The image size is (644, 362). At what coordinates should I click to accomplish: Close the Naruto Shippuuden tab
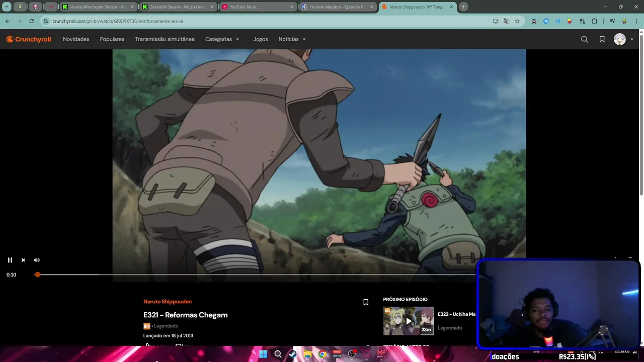click(x=451, y=7)
